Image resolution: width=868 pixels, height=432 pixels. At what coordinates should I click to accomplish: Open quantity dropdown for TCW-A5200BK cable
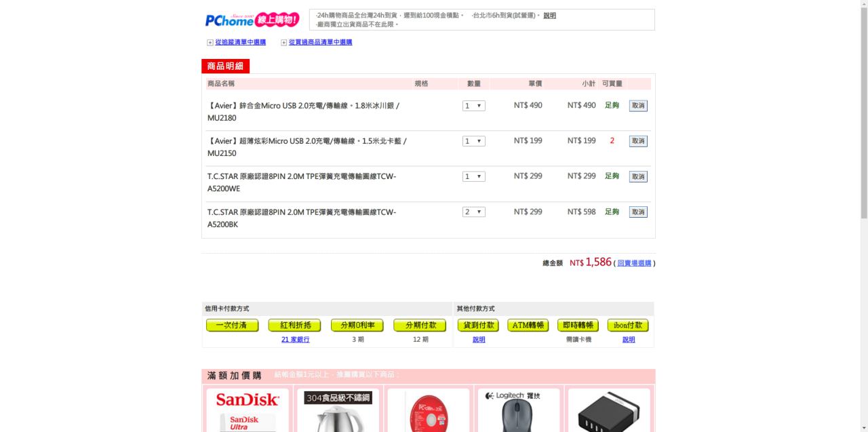coord(474,212)
